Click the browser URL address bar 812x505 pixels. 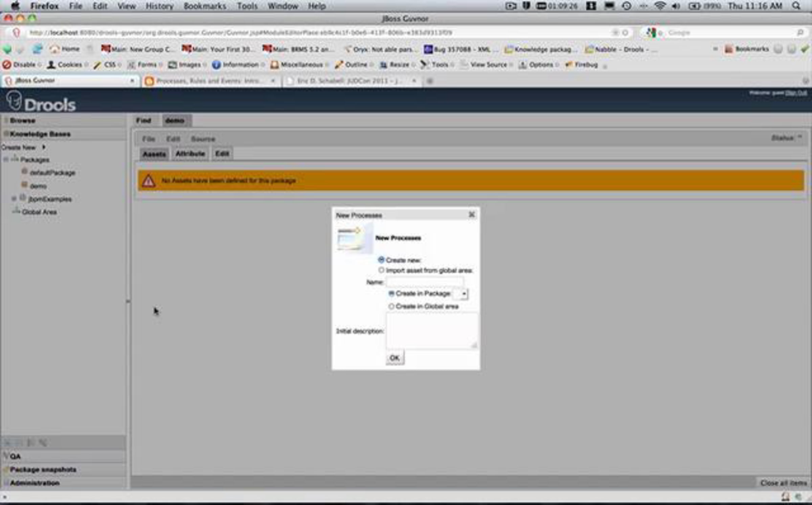(x=320, y=33)
